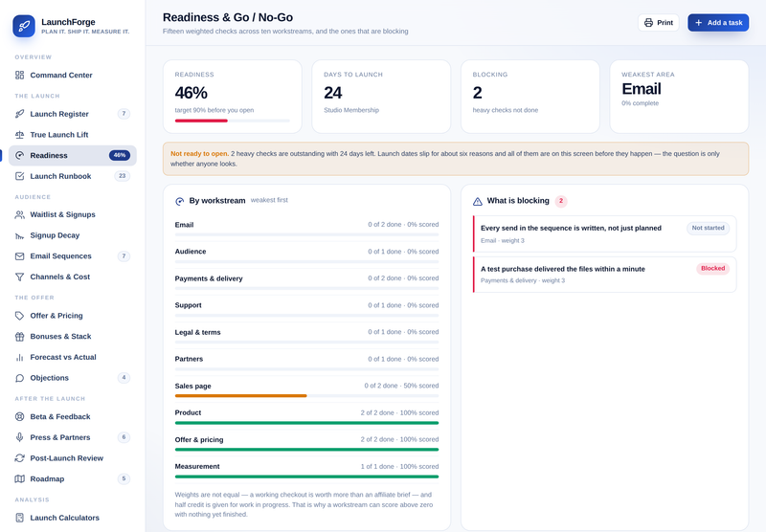The image size is (766, 532).
Task: Go to Post-Launch Review
Action: coord(73,458)
